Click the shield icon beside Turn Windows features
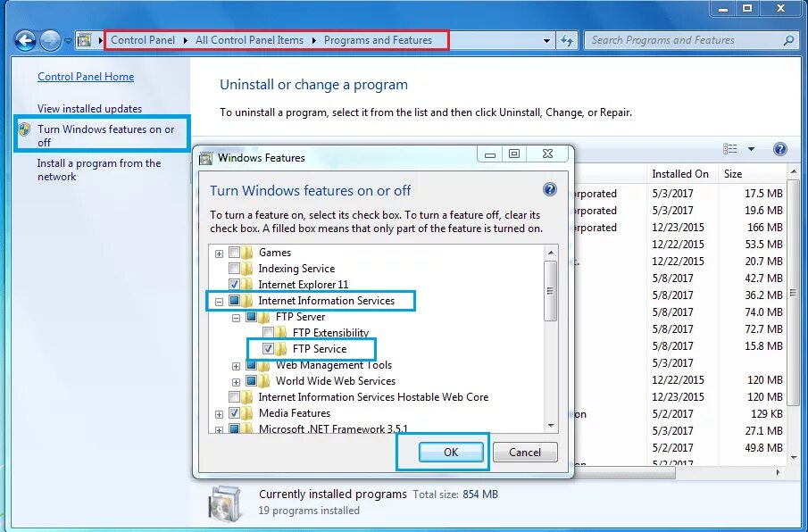 tap(24, 129)
